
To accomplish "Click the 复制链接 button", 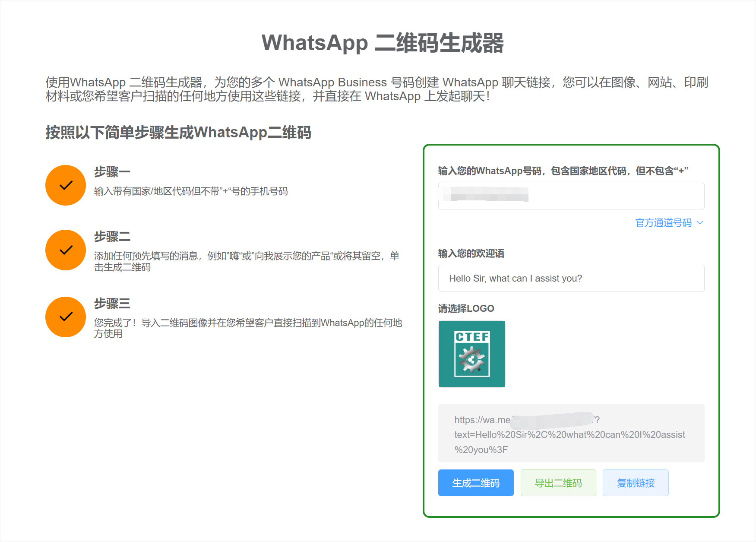I will [x=636, y=483].
